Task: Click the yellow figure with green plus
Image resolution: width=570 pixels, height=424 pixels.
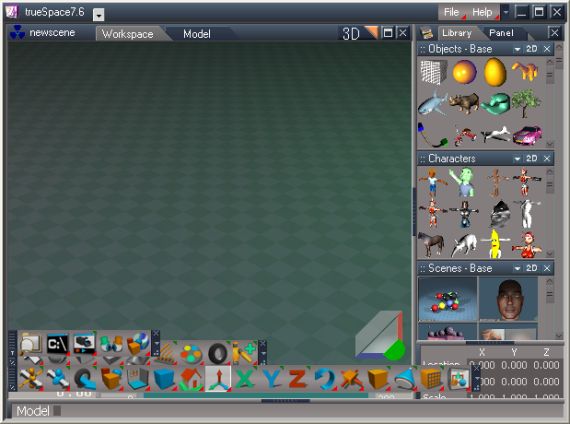Action: point(245,352)
